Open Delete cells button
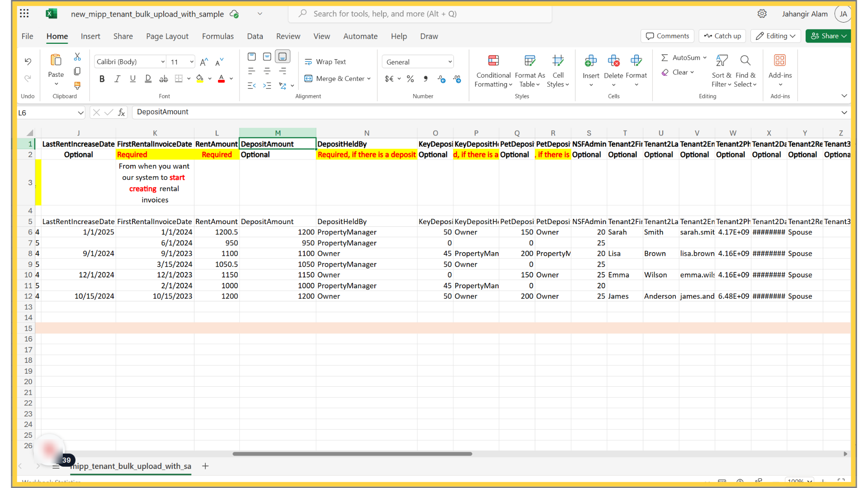This screenshot has height=488, width=868. pyautogui.click(x=613, y=71)
